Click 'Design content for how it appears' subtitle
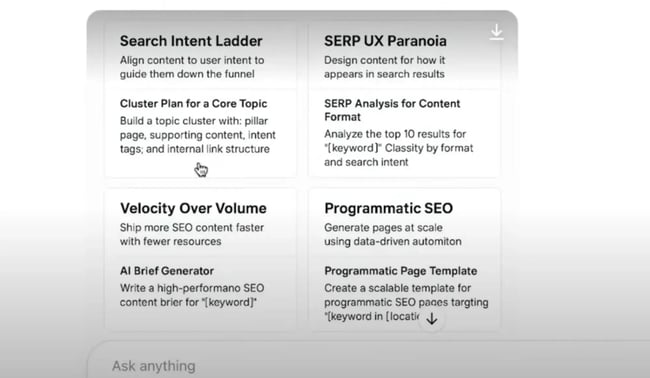 [384, 67]
